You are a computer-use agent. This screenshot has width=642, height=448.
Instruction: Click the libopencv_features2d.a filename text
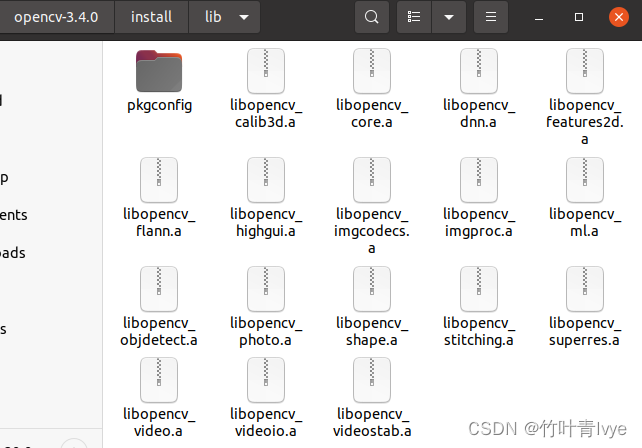coord(585,122)
